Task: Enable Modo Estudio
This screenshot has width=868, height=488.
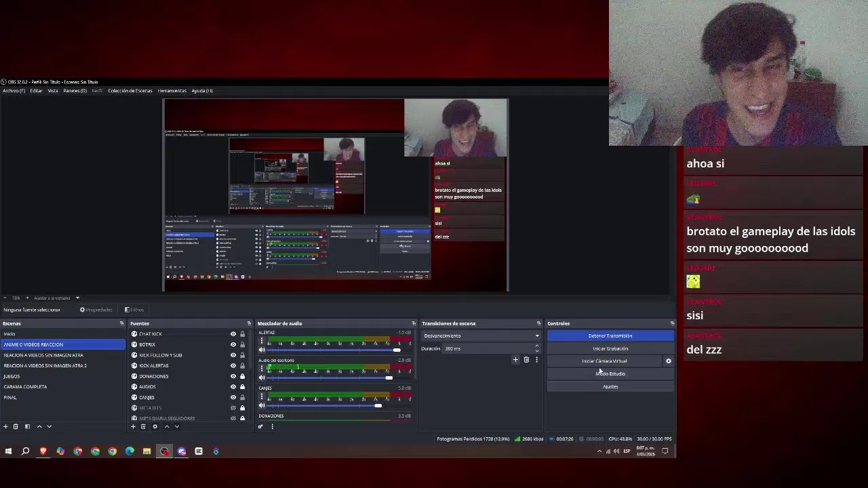Action: (x=610, y=374)
